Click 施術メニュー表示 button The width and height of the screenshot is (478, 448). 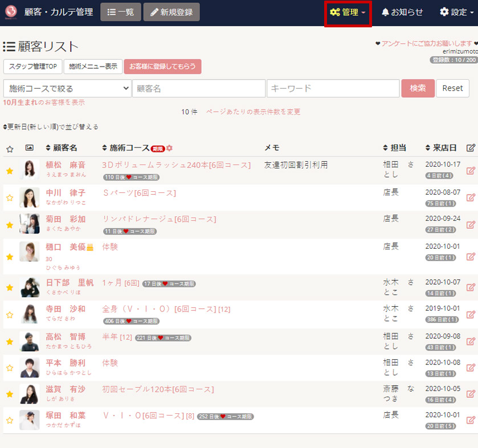tap(93, 67)
